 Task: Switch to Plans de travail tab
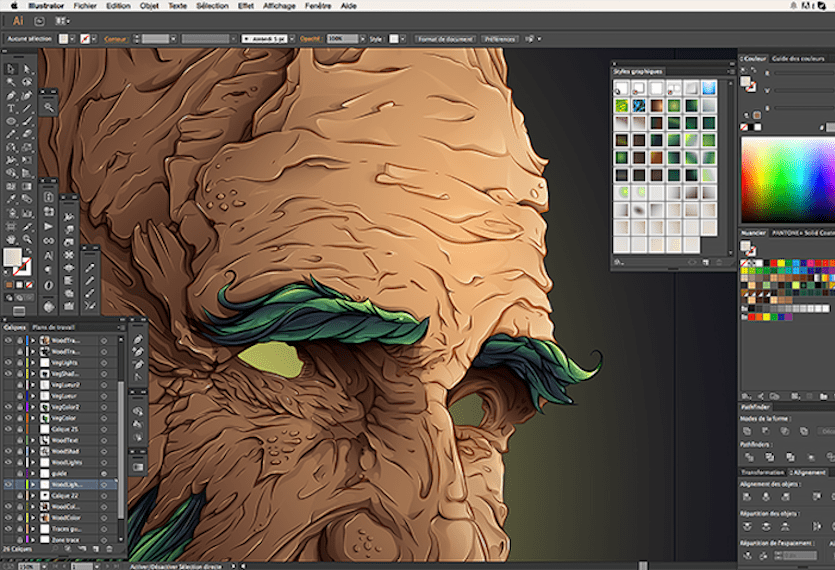click(x=53, y=327)
